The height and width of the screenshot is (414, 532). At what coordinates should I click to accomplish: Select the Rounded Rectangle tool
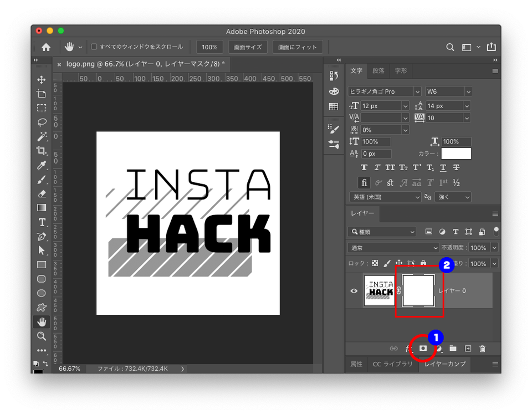click(x=42, y=279)
